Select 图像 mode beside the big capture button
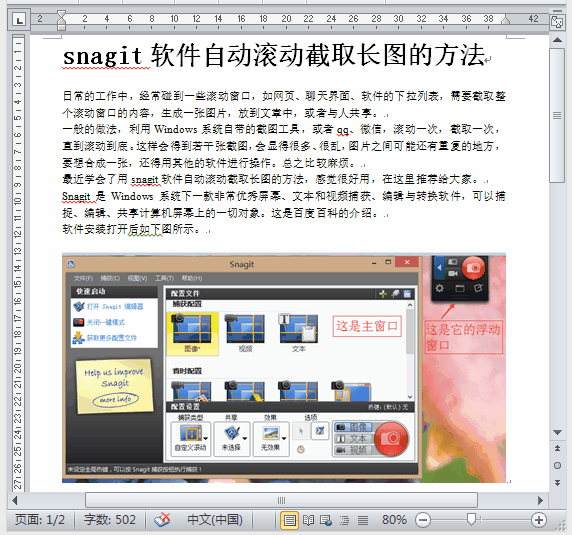This screenshot has width=572, height=535. pos(353,427)
